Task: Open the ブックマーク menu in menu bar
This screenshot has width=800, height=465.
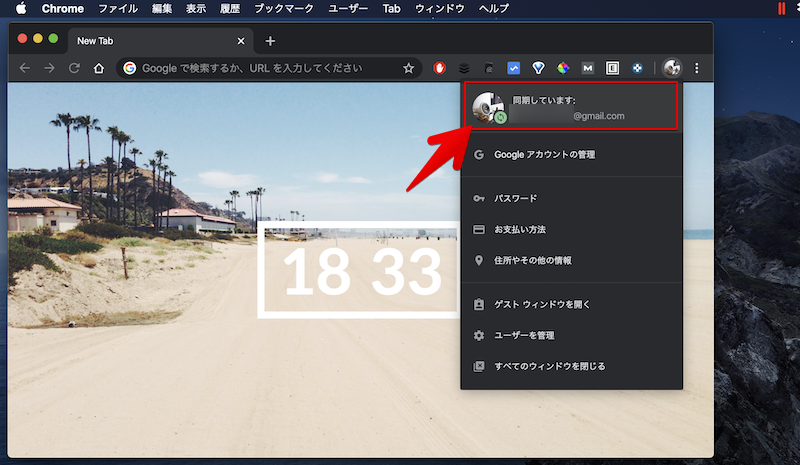Action: pos(283,9)
